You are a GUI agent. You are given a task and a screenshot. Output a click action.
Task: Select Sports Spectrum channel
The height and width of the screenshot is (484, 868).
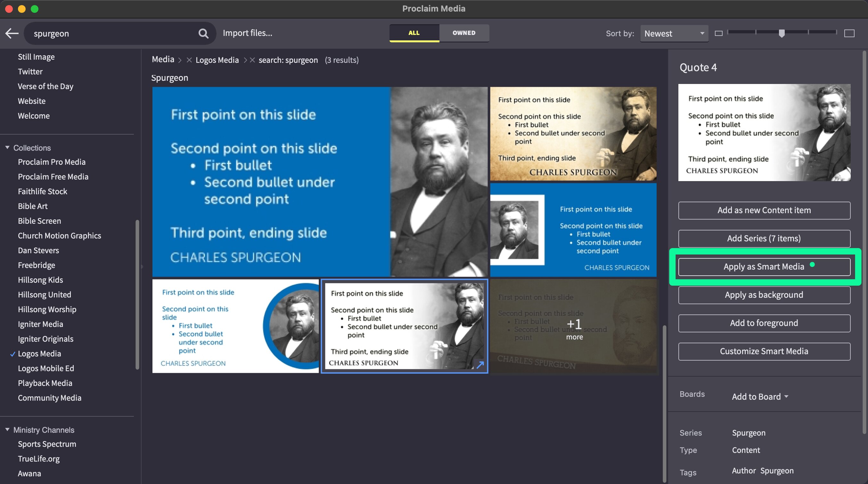pyautogui.click(x=47, y=444)
